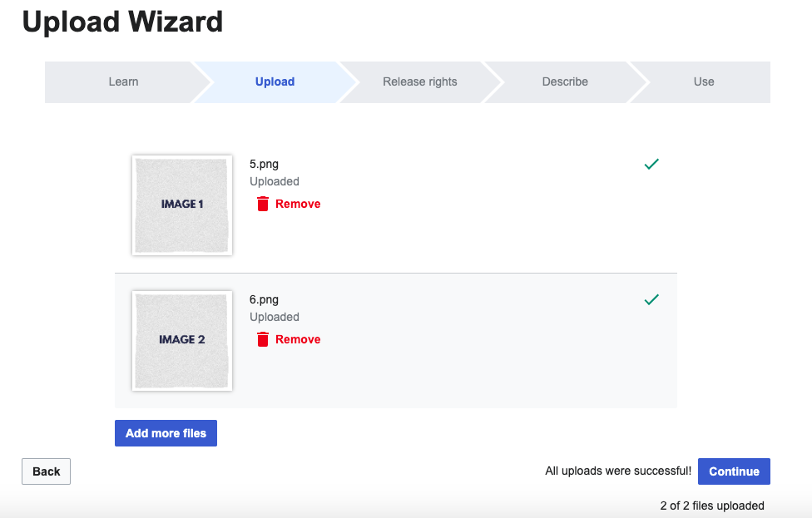
Task: Click the 5.png file name
Action: pos(264,164)
